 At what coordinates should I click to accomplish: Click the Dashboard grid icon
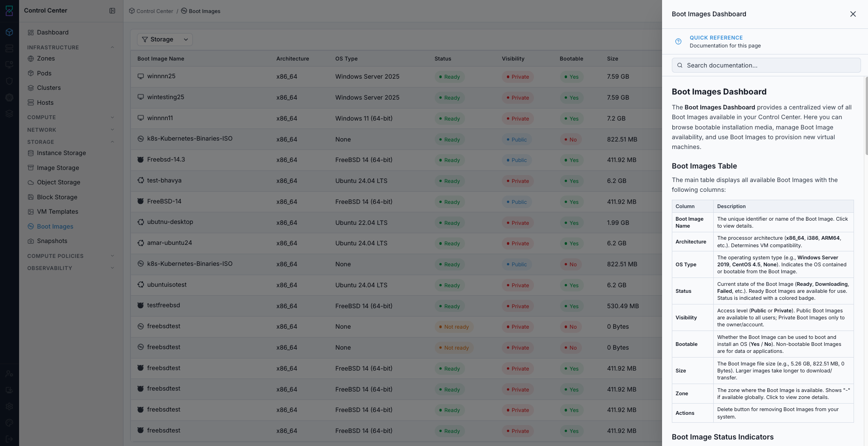31,33
